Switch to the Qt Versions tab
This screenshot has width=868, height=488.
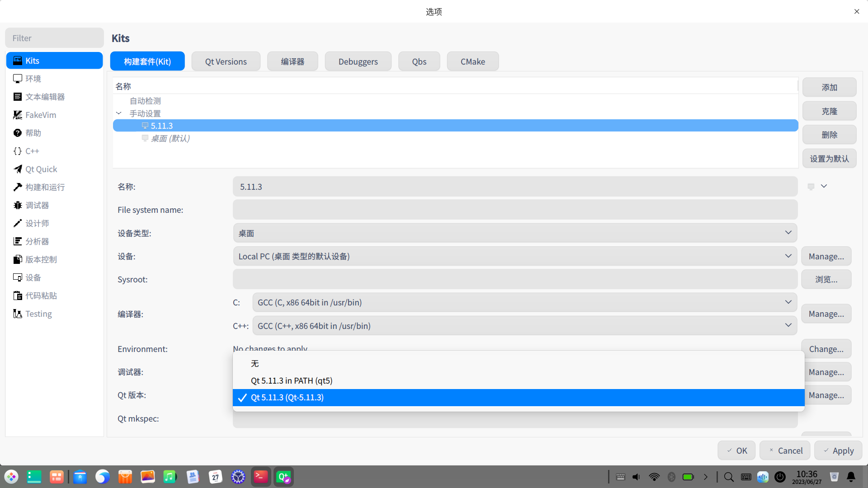point(226,61)
